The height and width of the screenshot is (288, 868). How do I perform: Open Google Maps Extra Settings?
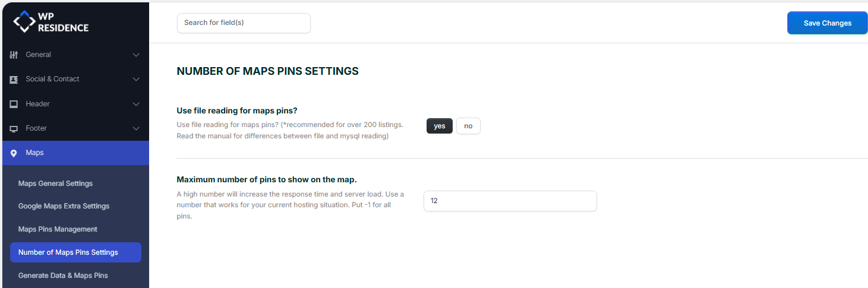click(64, 206)
